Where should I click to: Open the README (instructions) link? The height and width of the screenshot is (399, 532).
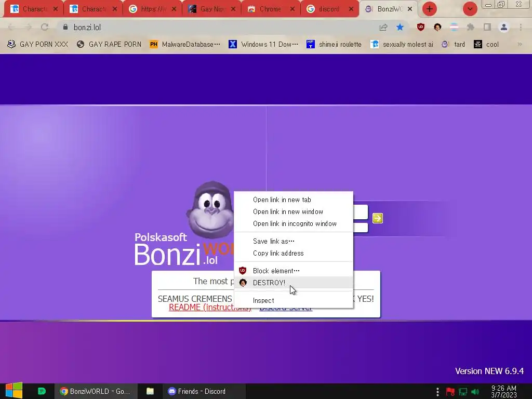pyautogui.click(x=210, y=308)
